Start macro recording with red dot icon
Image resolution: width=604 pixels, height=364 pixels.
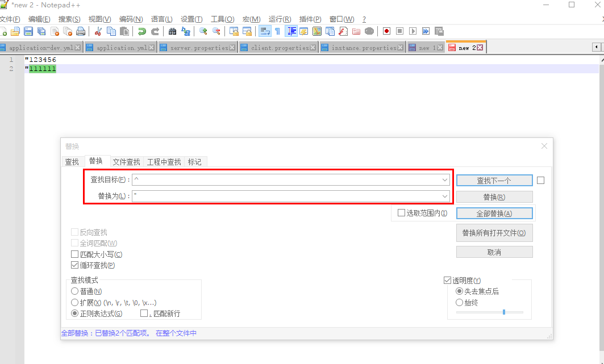click(x=387, y=31)
